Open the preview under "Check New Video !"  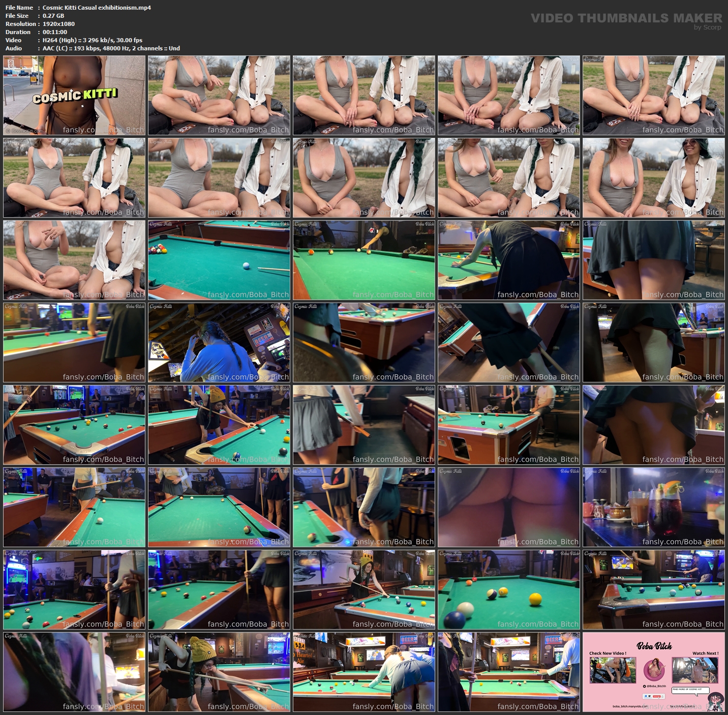(613, 670)
